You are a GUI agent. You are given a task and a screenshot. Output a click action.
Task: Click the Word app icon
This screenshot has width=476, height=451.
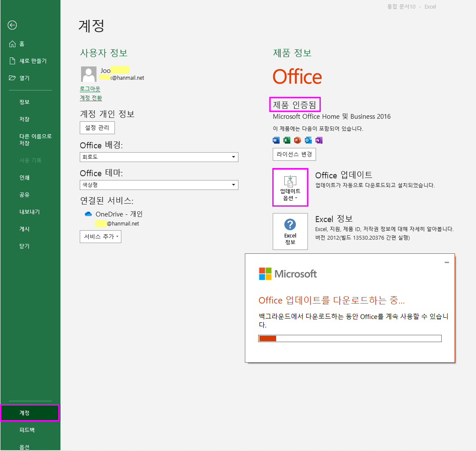point(276,140)
